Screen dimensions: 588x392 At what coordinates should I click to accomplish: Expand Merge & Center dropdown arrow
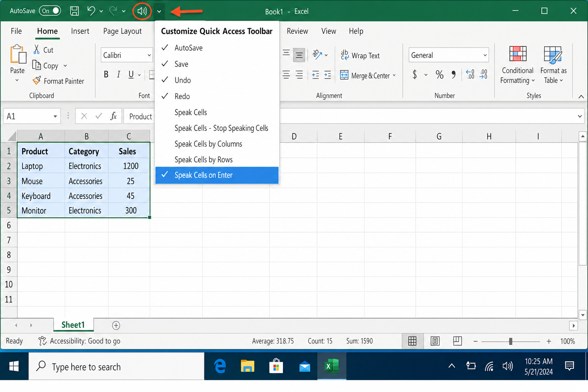coord(394,75)
